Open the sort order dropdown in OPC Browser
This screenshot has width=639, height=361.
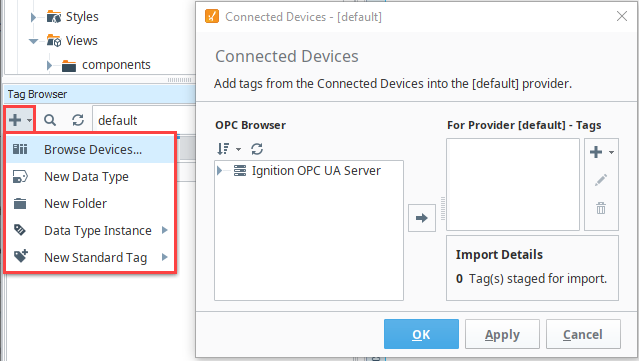pos(229,149)
